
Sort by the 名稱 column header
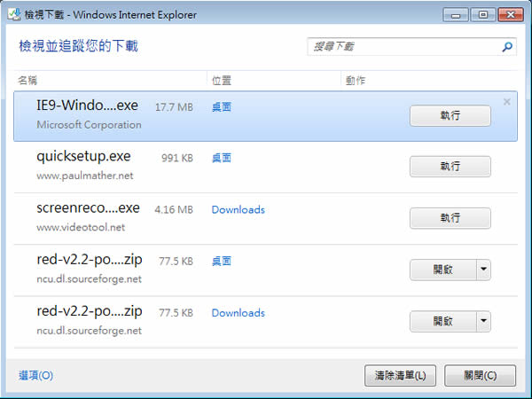click(x=27, y=81)
